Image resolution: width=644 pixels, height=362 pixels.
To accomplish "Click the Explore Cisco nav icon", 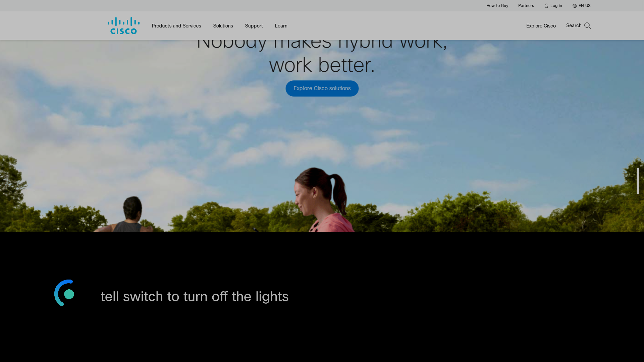I will (541, 25).
